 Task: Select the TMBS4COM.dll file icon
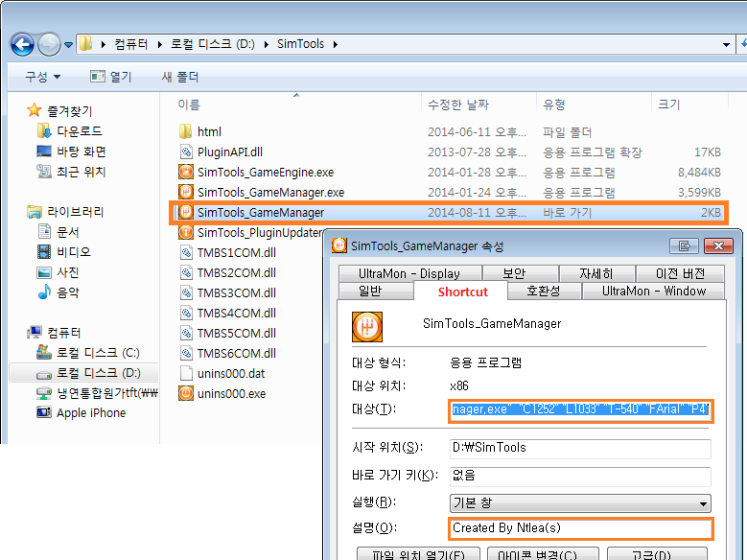(186, 314)
